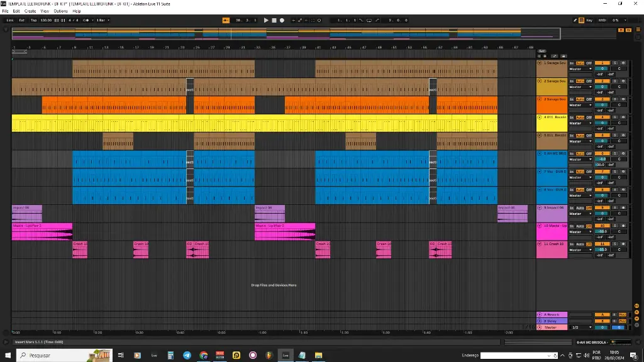
Task: Open the 1 Bar quantization dropdown
Action: pyautogui.click(x=103, y=20)
